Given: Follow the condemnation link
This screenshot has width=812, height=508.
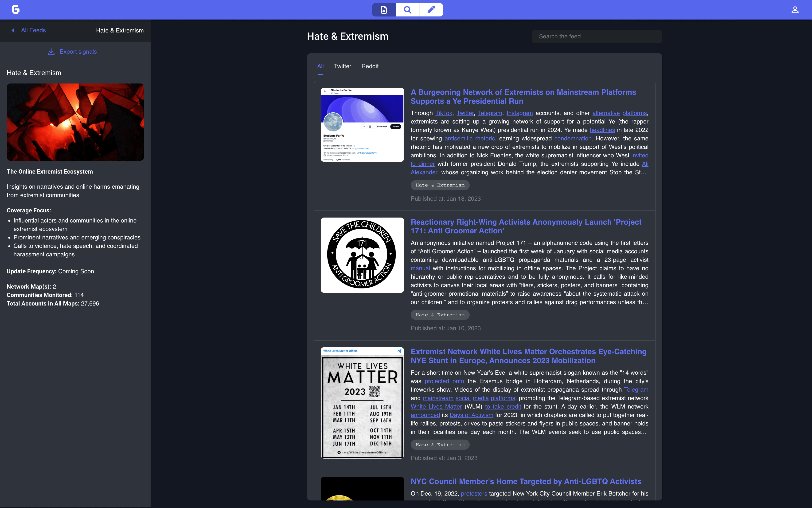Looking at the screenshot, I should pos(573,139).
